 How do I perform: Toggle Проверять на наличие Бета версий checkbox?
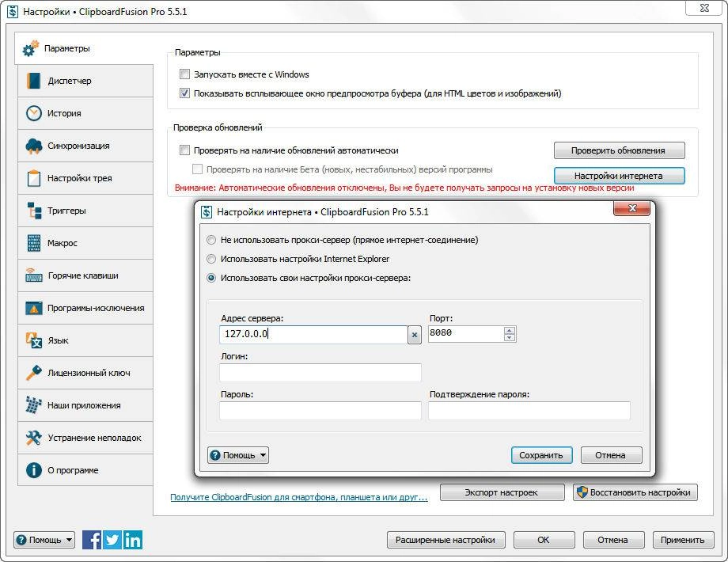197,169
